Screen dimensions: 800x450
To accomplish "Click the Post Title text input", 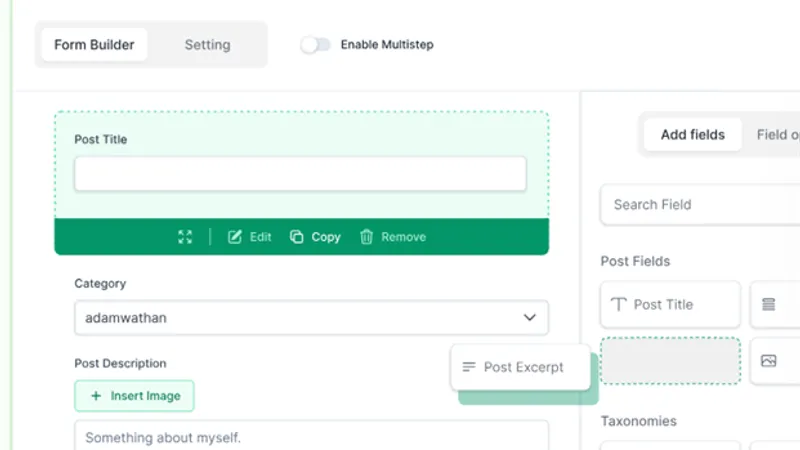I will point(301,174).
